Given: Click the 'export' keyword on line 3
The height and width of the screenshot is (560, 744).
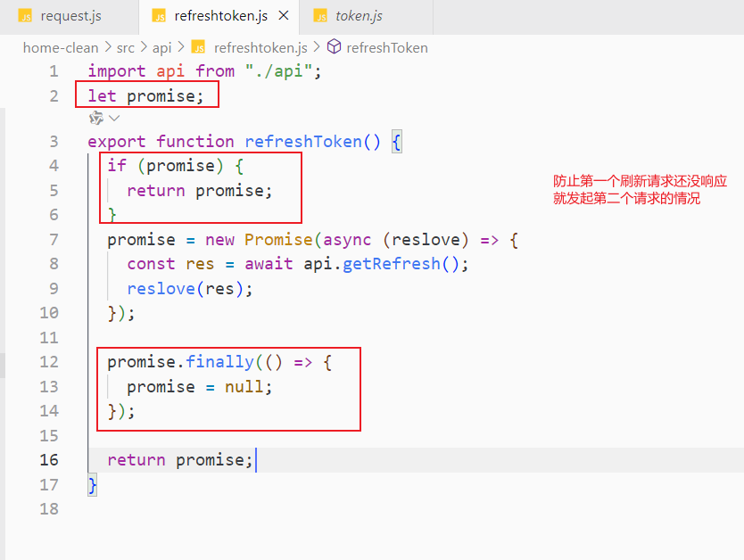Looking at the screenshot, I should click(117, 142).
